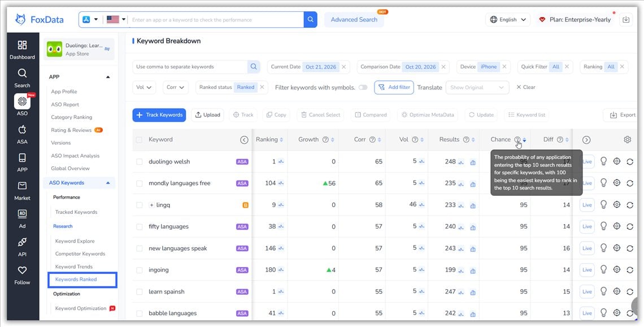The image size is (644, 327).
Task: Check the mondly languages free checkbox
Action: (x=139, y=183)
